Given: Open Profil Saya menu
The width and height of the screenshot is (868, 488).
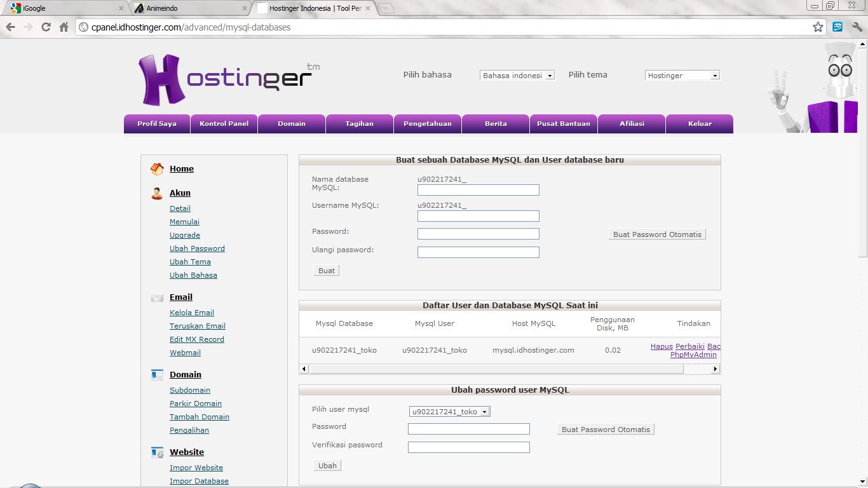Looking at the screenshot, I should 157,124.
